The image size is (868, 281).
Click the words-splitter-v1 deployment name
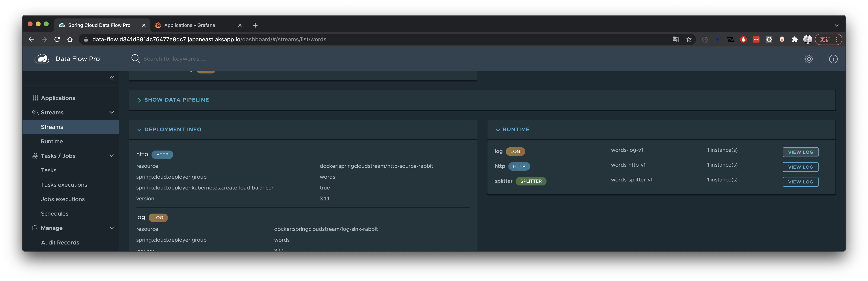(632, 180)
